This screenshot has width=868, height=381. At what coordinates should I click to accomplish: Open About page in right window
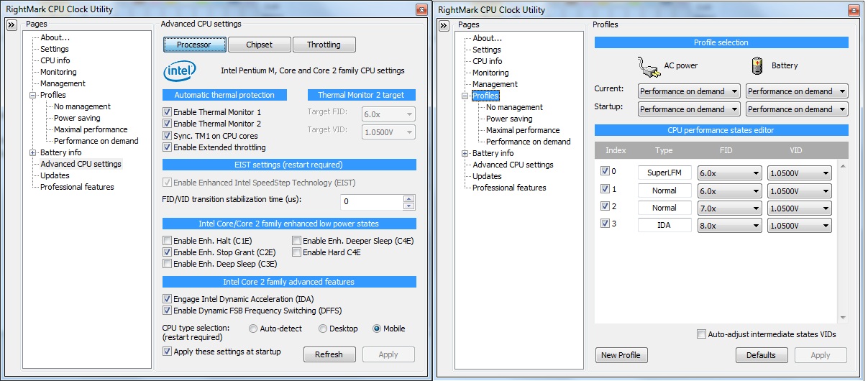[x=488, y=38]
